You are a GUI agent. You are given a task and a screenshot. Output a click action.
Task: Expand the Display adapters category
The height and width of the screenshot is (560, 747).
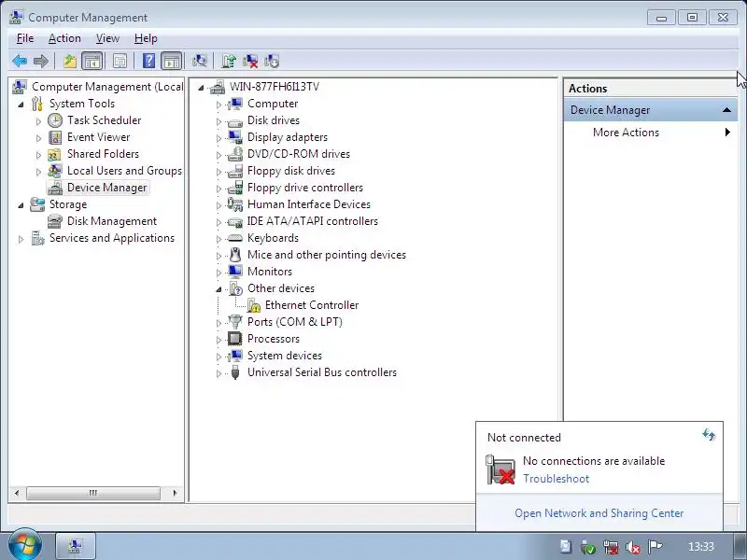[x=218, y=138]
